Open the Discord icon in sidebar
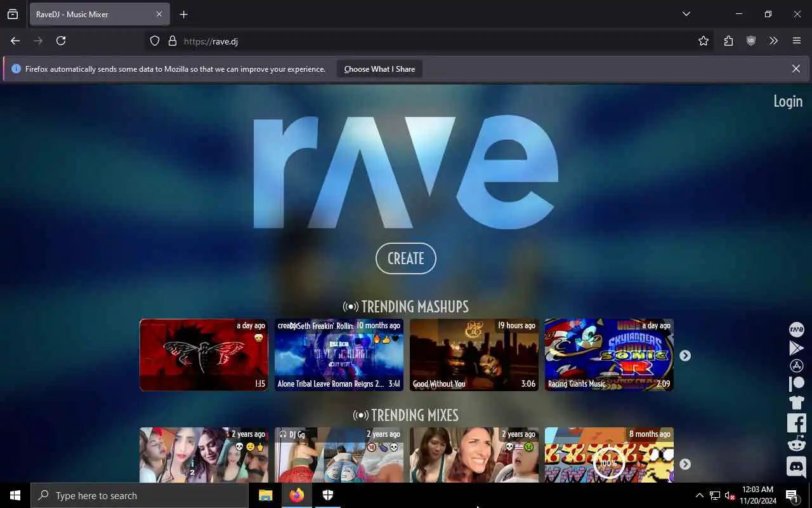The height and width of the screenshot is (508, 812). (x=796, y=466)
